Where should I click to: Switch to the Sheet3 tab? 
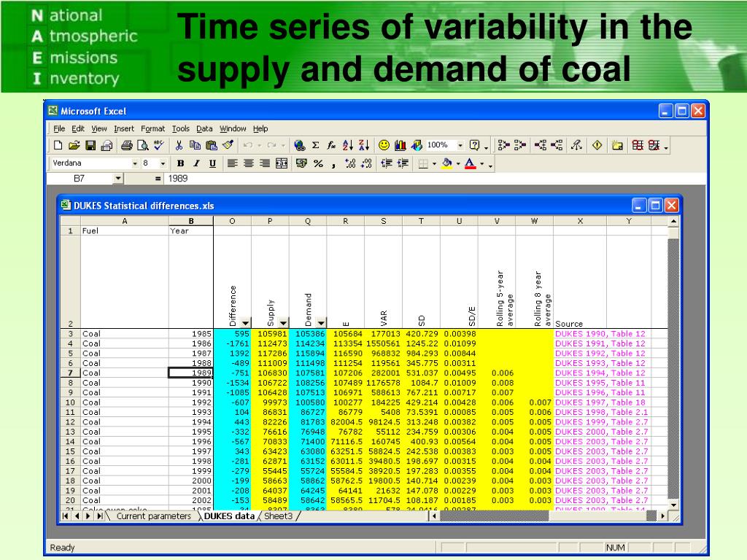278,516
